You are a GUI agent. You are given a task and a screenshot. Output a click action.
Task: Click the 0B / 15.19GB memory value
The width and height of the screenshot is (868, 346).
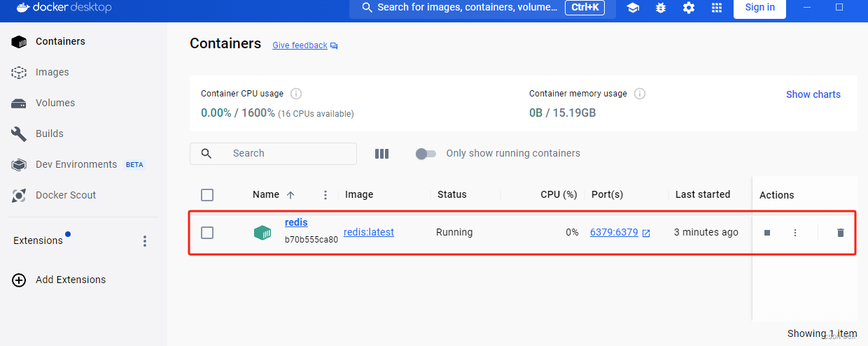[x=563, y=113]
